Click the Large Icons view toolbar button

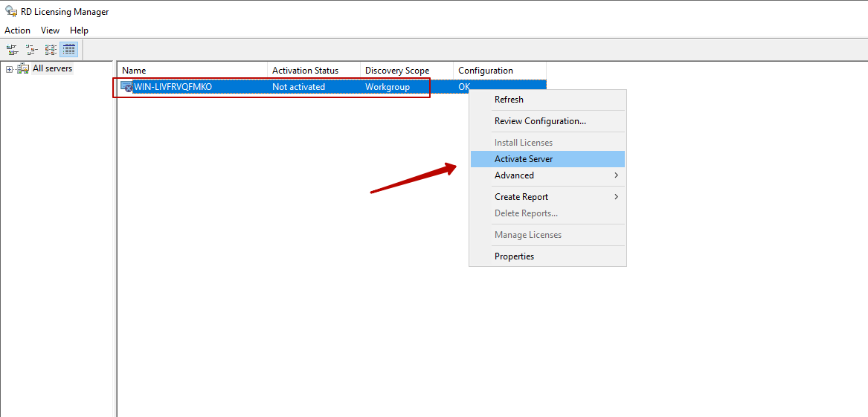[12, 50]
